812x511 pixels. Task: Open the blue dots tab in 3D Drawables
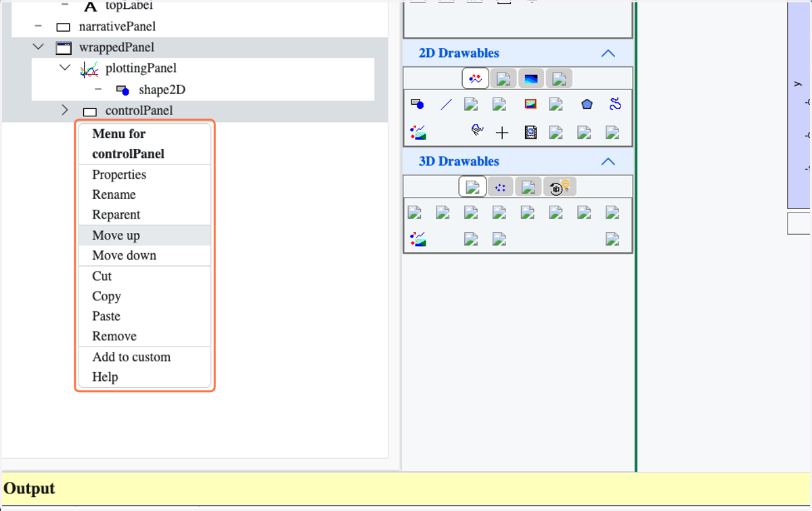click(501, 187)
